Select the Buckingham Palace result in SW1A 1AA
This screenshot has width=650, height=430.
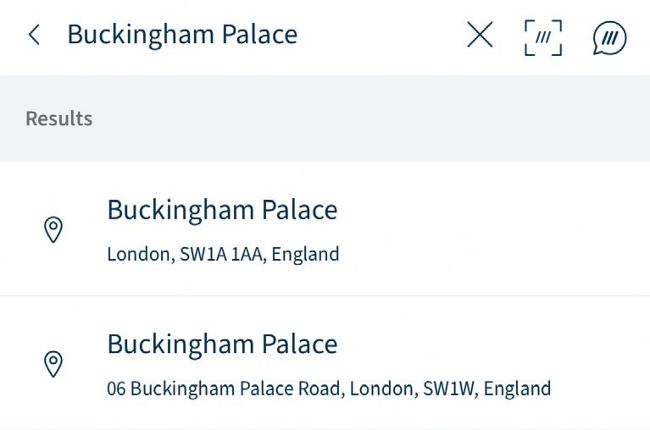(x=222, y=210)
